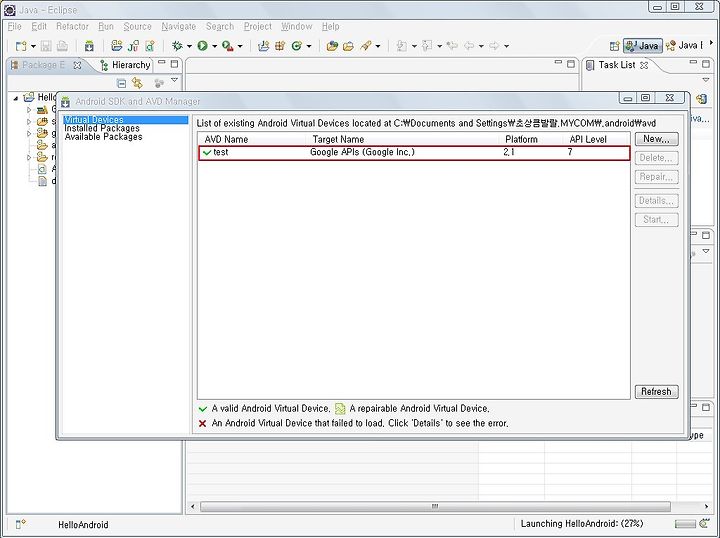
Task: Open the External Tools dropdown arrow
Action: click(240, 46)
